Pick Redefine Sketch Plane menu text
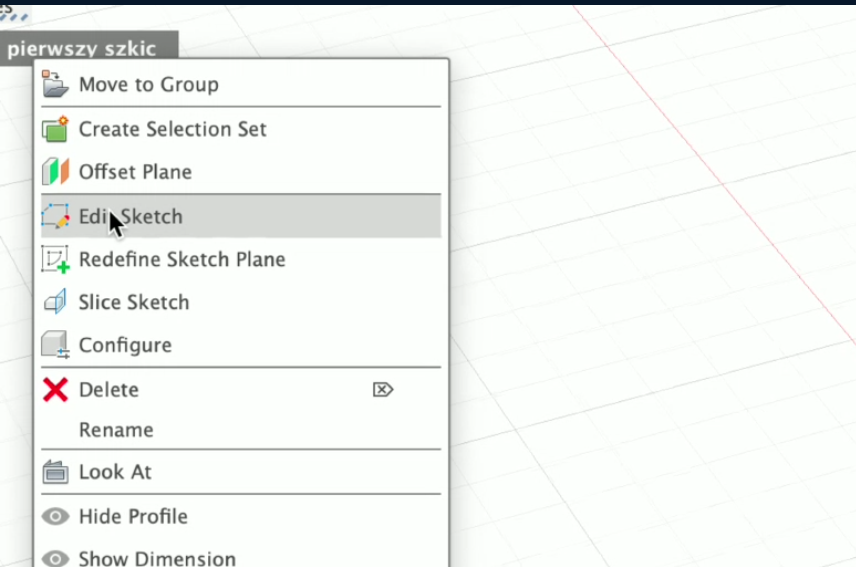The width and height of the screenshot is (856, 567). pos(182,260)
